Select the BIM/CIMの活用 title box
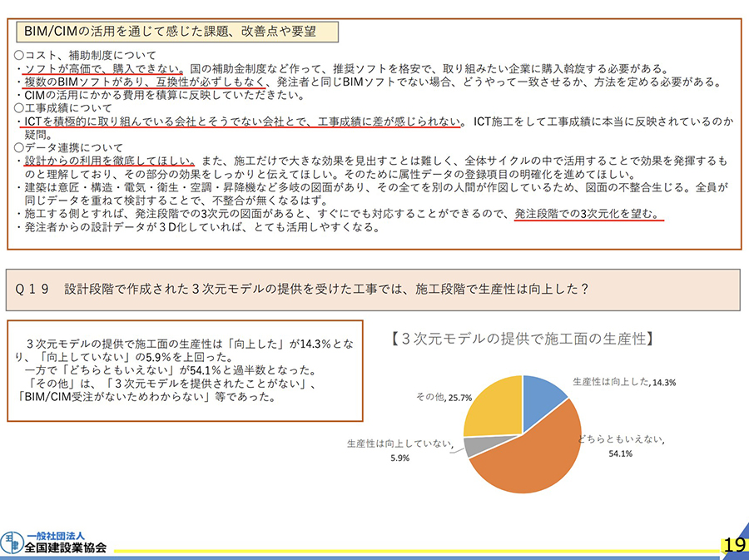 pyautogui.click(x=177, y=32)
